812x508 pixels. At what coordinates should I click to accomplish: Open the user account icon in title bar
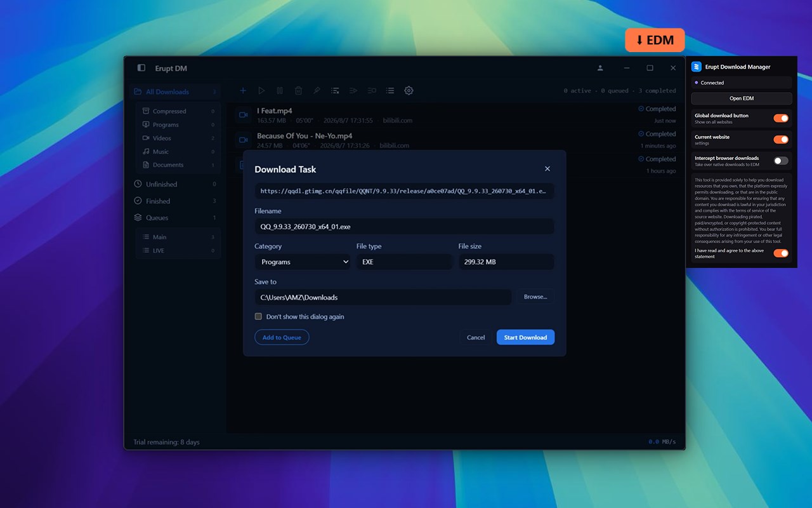[600, 68]
